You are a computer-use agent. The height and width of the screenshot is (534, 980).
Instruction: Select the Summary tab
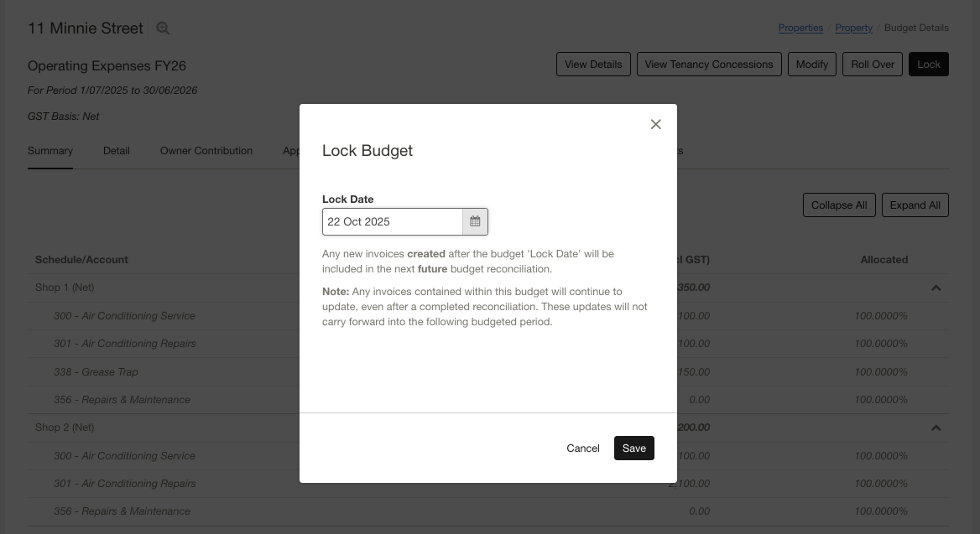(x=50, y=151)
